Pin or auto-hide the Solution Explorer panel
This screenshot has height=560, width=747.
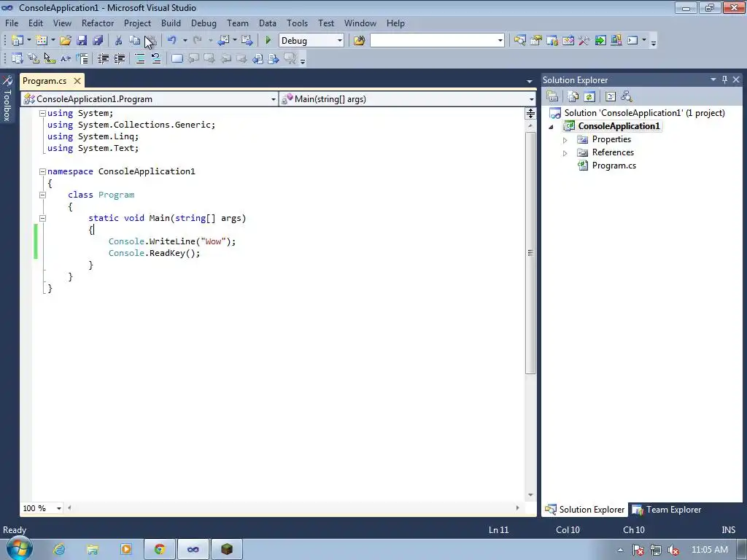pos(724,79)
